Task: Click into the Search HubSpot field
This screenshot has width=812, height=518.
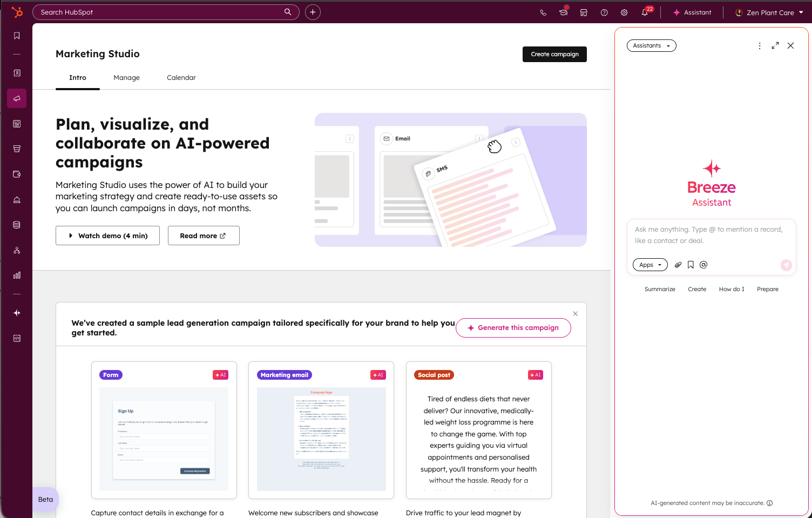Action: pos(166,12)
